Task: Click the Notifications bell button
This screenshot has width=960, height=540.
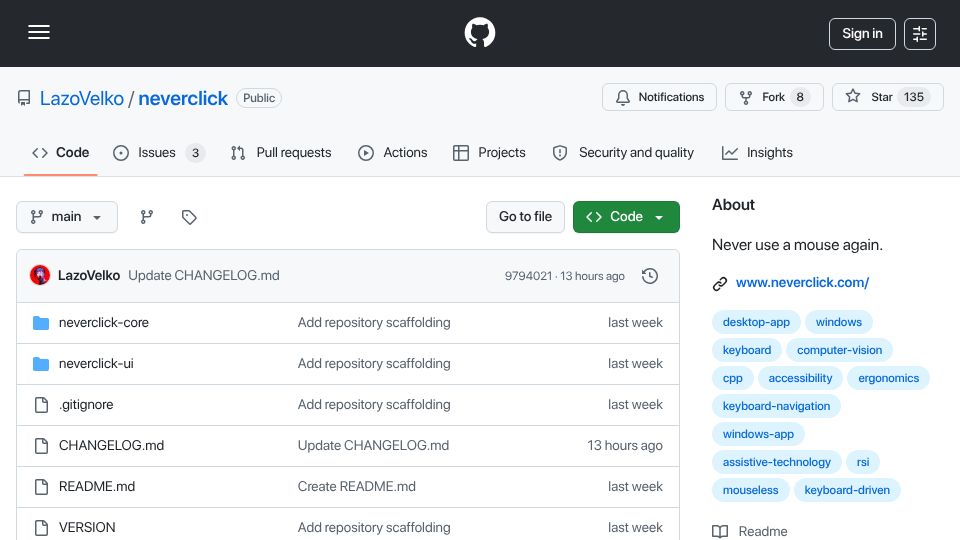Action: (659, 97)
